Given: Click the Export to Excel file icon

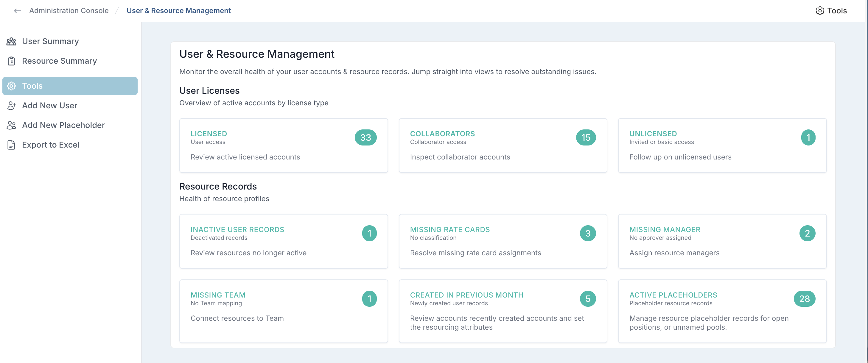Looking at the screenshot, I should click(11, 145).
